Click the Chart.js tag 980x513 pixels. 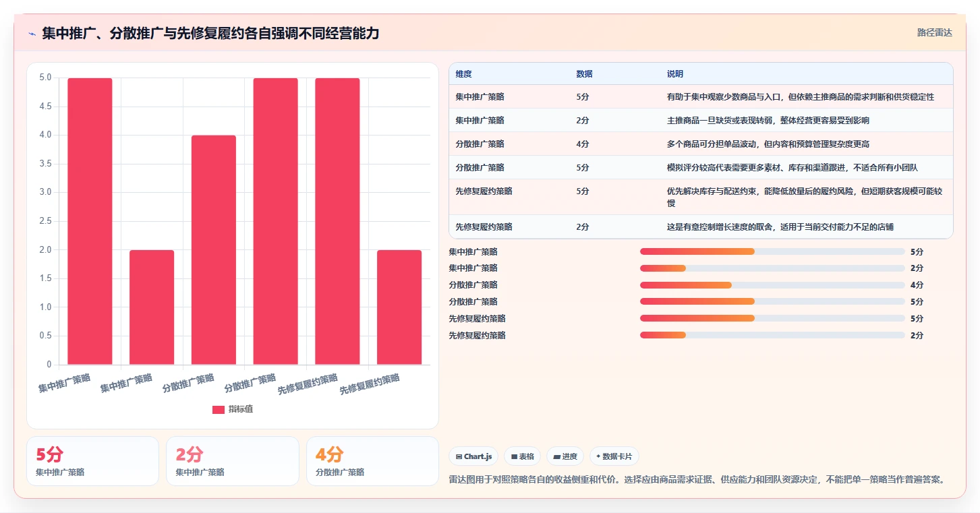tap(473, 456)
